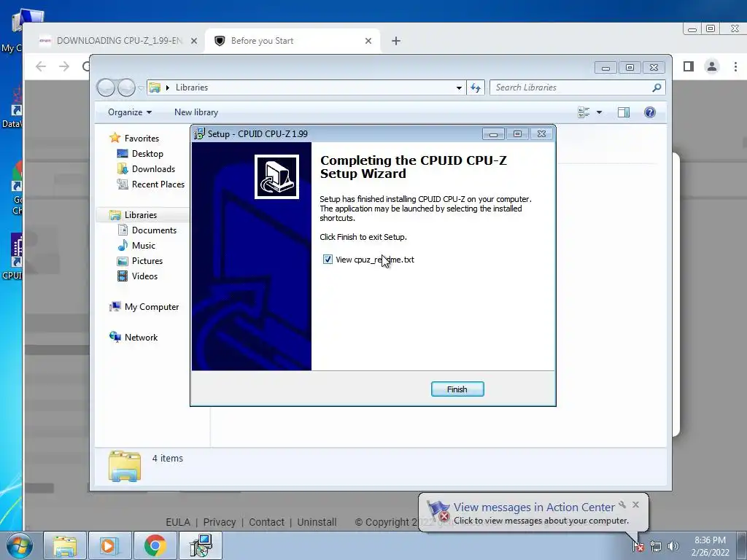Launch Windows Media Player from taskbar
Screen dimensions: 747x560
tap(109, 545)
